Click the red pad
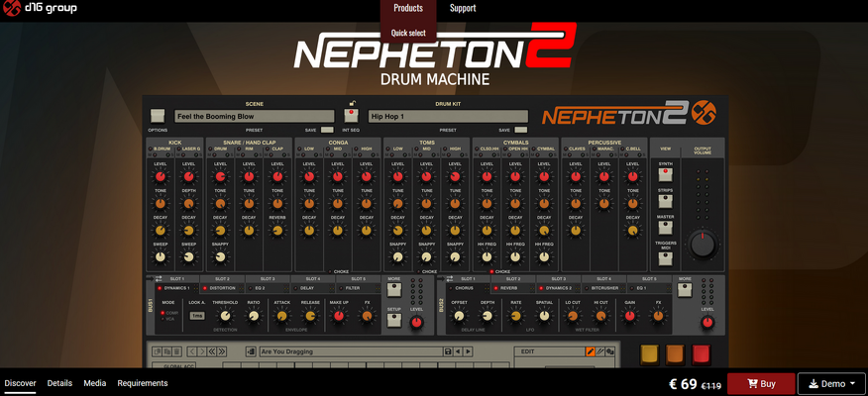This screenshot has width=868, height=396. pos(702,355)
